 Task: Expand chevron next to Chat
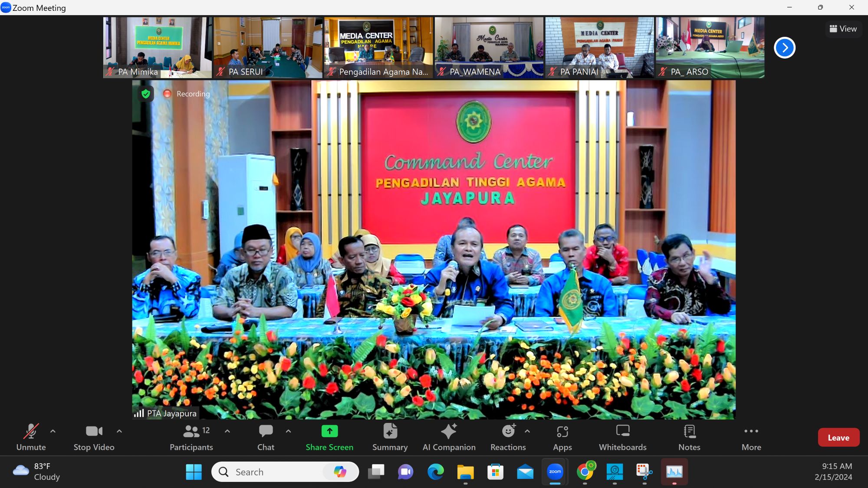click(x=289, y=431)
